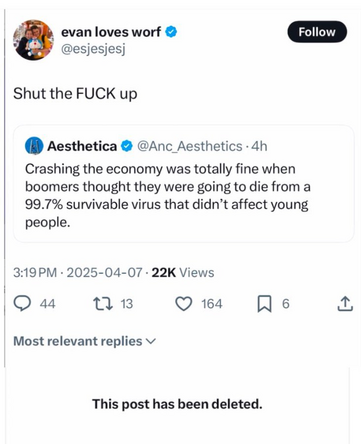This screenshot has height=444, width=361.
Task: Click the 3:19 PM post timestamp
Action: pyautogui.click(x=35, y=272)
